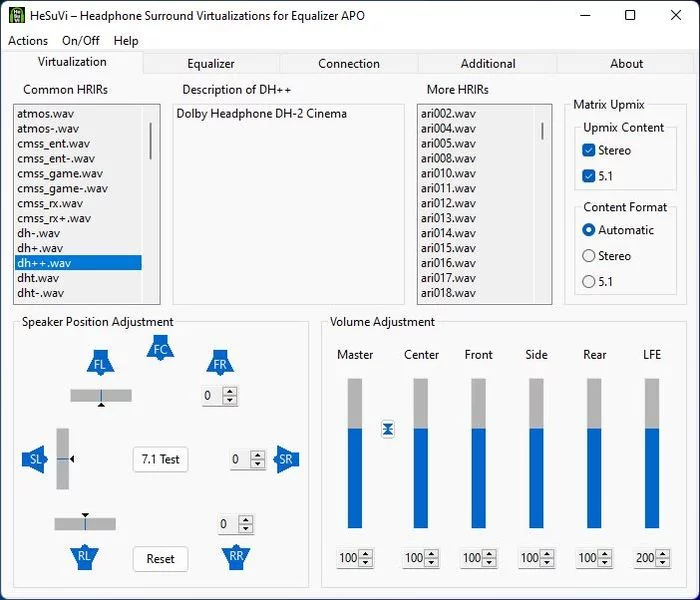This screenshot has width=700, height=600.
Task: Open the Actions menu
Action: point(28,41)
